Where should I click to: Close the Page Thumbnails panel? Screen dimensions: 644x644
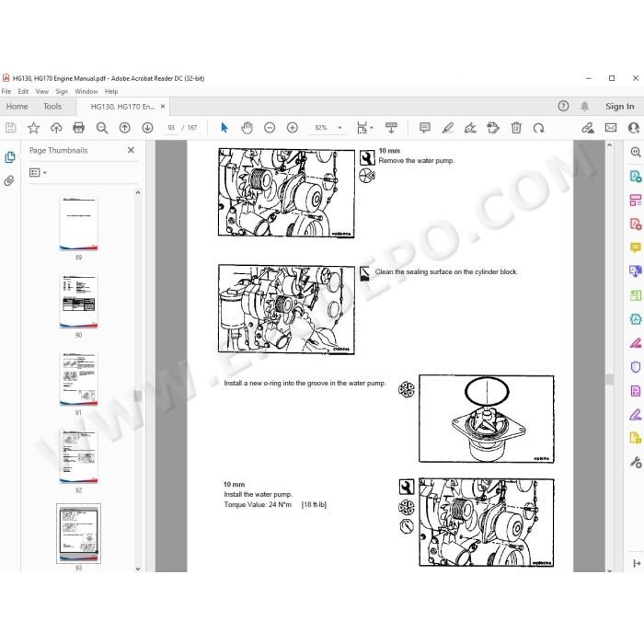(131, 150)
